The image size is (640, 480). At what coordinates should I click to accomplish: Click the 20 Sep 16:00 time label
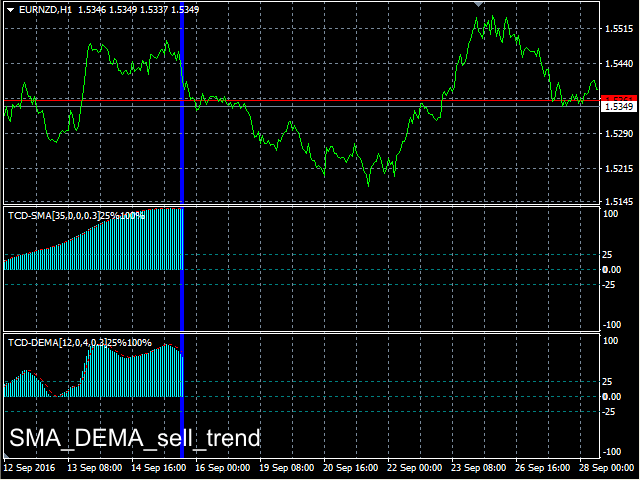(351, 468)
